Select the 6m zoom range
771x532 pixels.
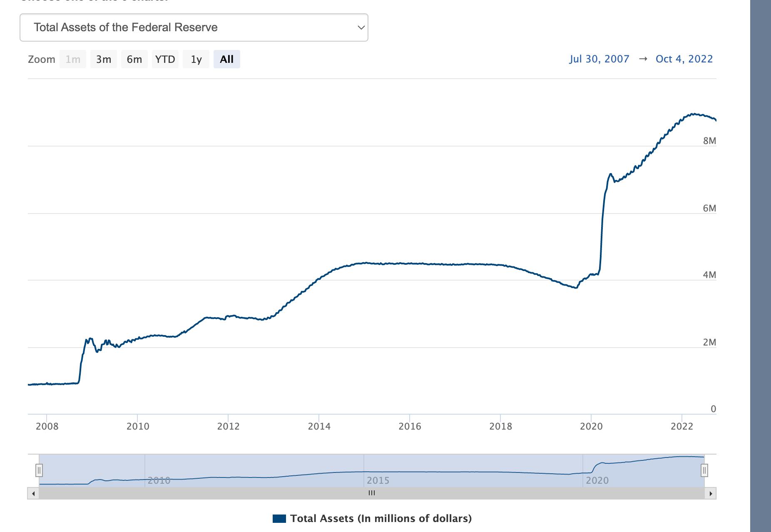coord(134,59)
